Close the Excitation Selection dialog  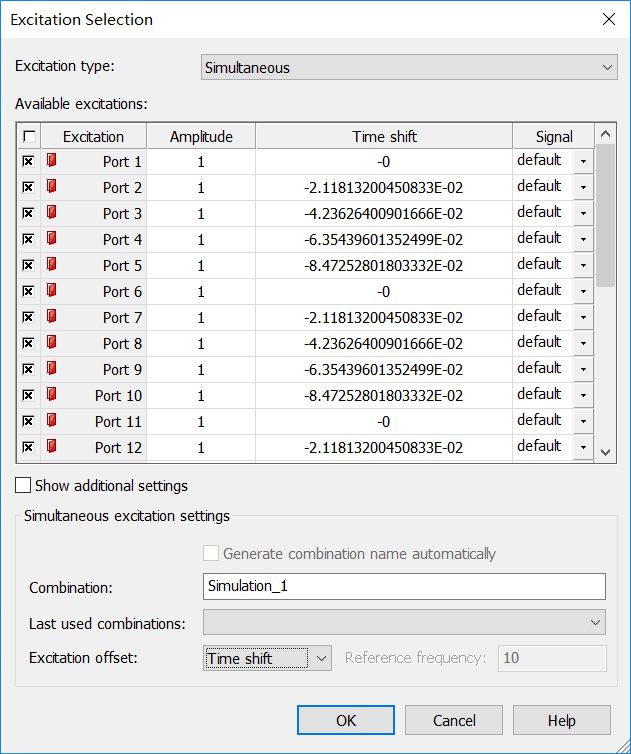click(609, 19)
